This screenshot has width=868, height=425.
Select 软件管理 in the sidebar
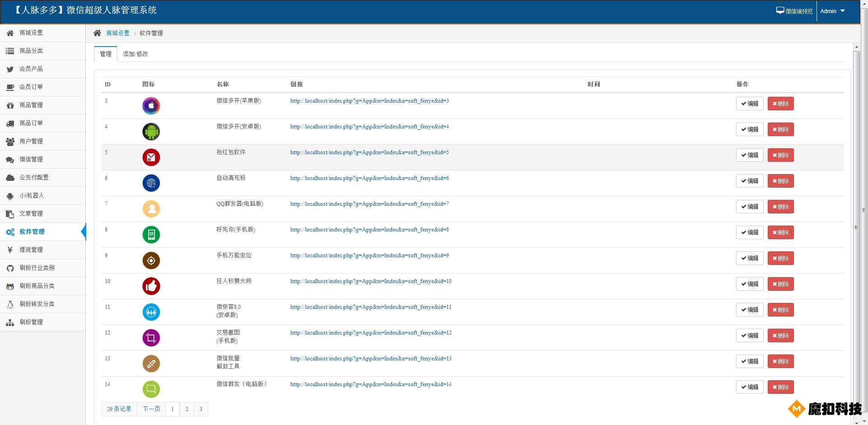pyautogui.click(x=43, y=232)
